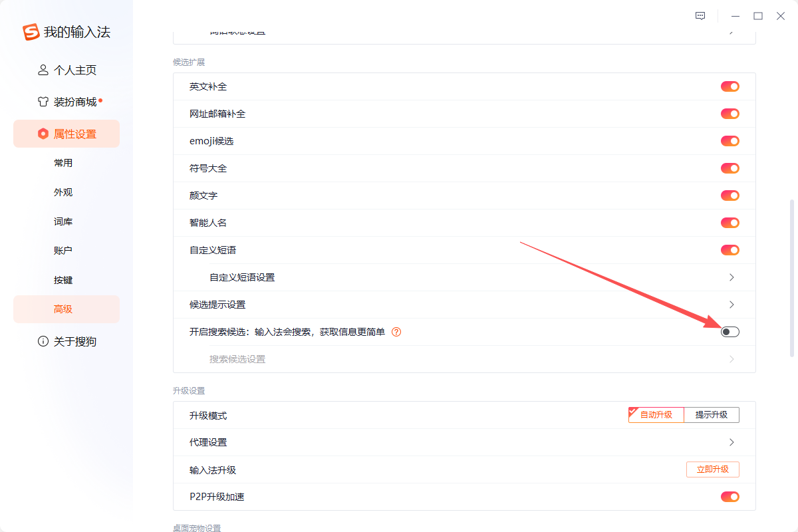Close the settings window
Image resolution: width=798 pixels, height=532 pixels.
coord(781,16)
